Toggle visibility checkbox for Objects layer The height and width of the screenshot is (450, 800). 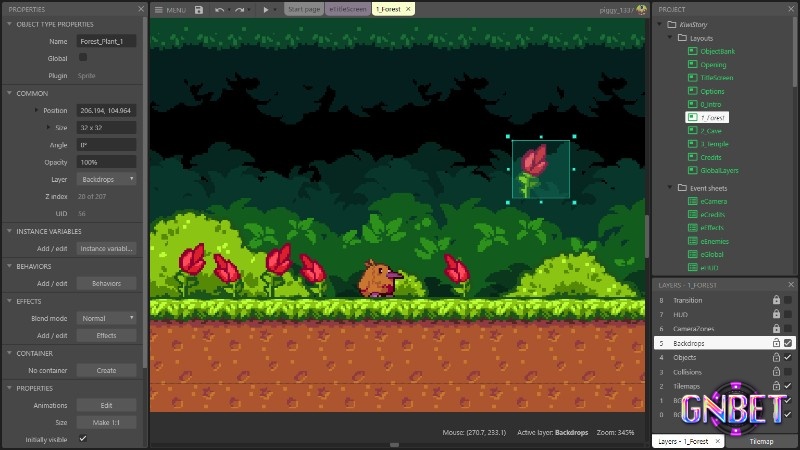pos(788,357)
